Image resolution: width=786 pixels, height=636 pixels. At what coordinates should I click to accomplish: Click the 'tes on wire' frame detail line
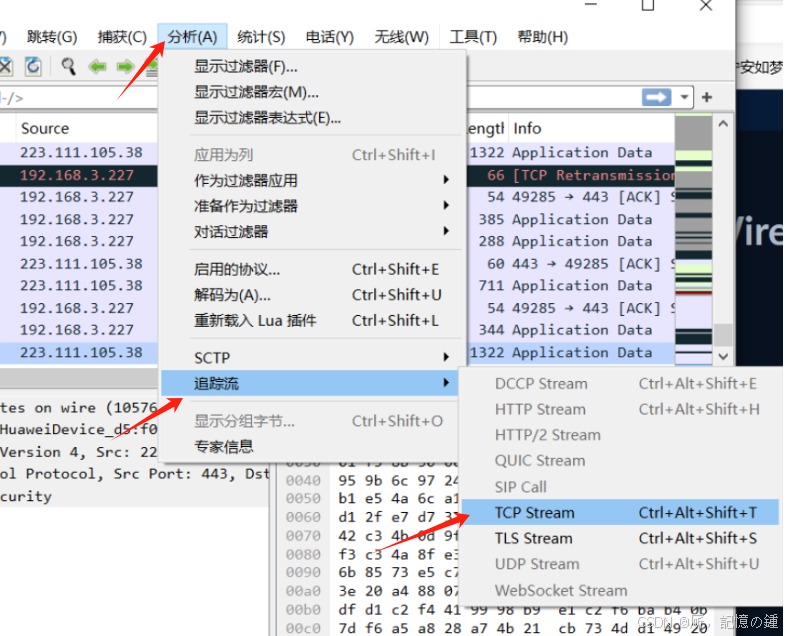tap(79, 407)
